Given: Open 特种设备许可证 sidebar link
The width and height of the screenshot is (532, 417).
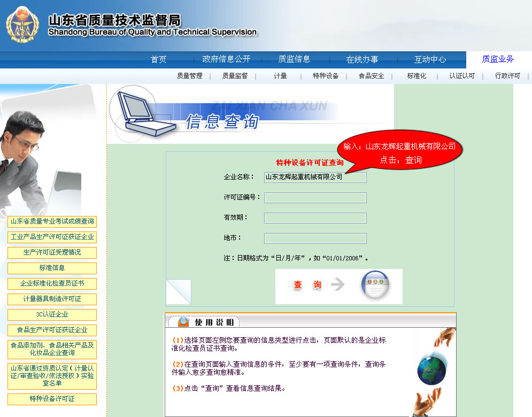Looking at the screenshot, I should (52, 399).
